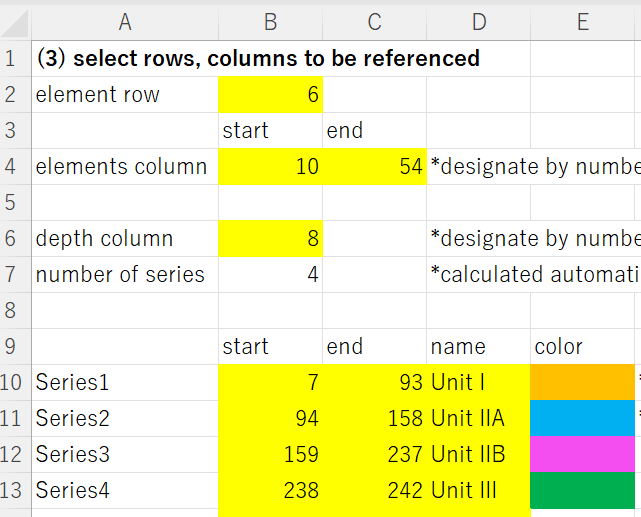The image size is (641, 517).
Task: Click the '*designate by number' note in row 4
Action: [536, 166]
